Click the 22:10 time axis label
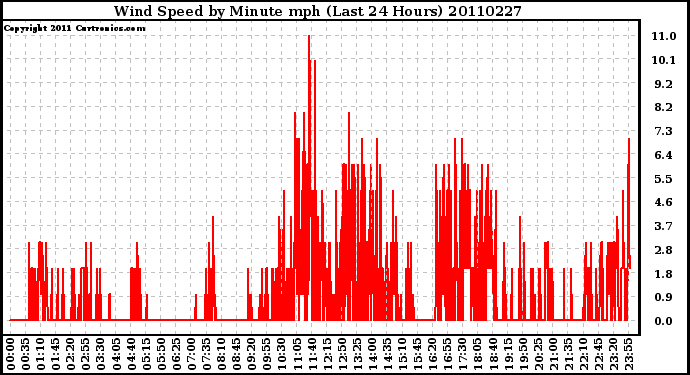 click(x=583, y=355)
